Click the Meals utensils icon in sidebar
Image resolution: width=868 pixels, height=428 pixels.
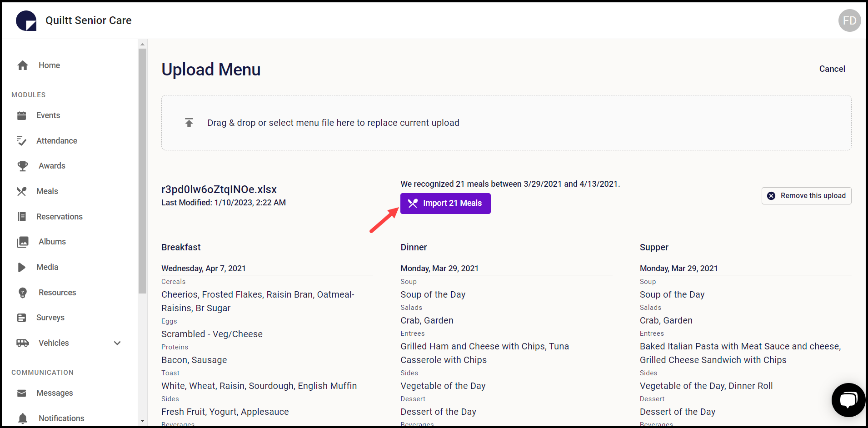[21, 191]
